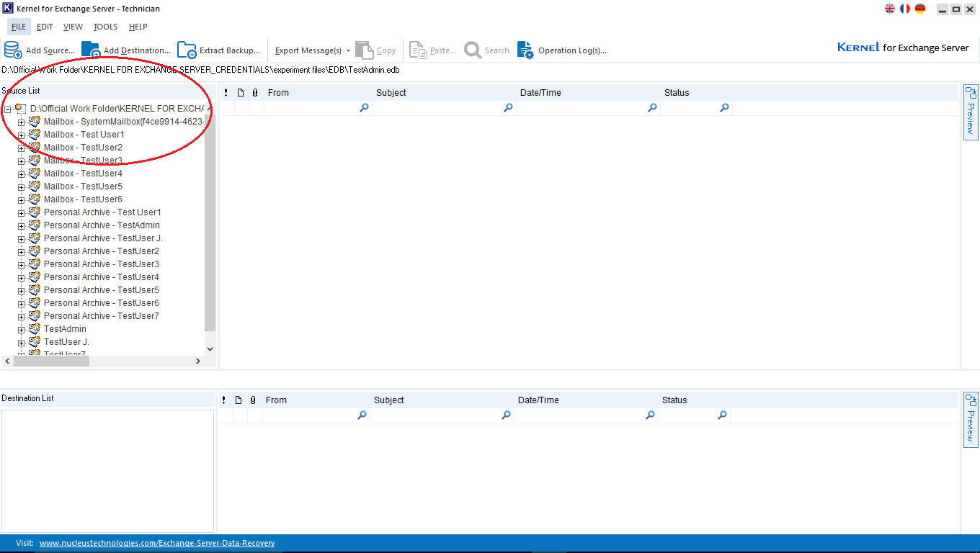
Task: Click the importance column icon in source list
Action: point(226,93)
